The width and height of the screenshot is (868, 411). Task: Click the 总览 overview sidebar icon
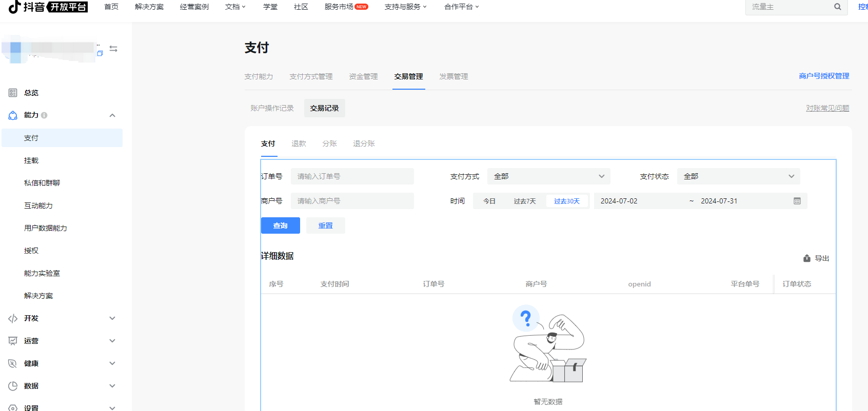(x=13, y=93)
